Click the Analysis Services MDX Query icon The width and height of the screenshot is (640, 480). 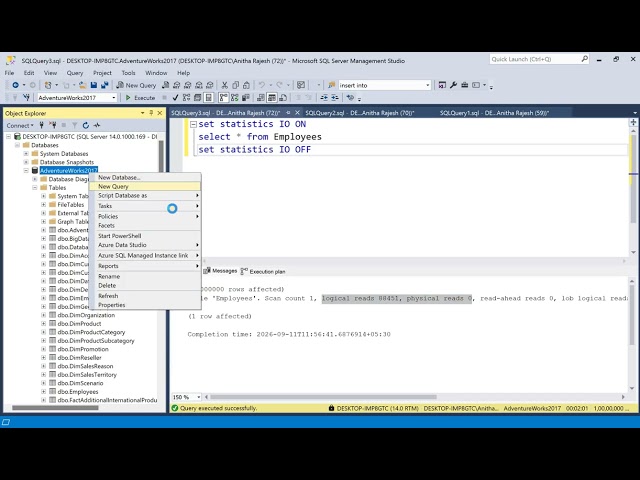pos(176,85)
